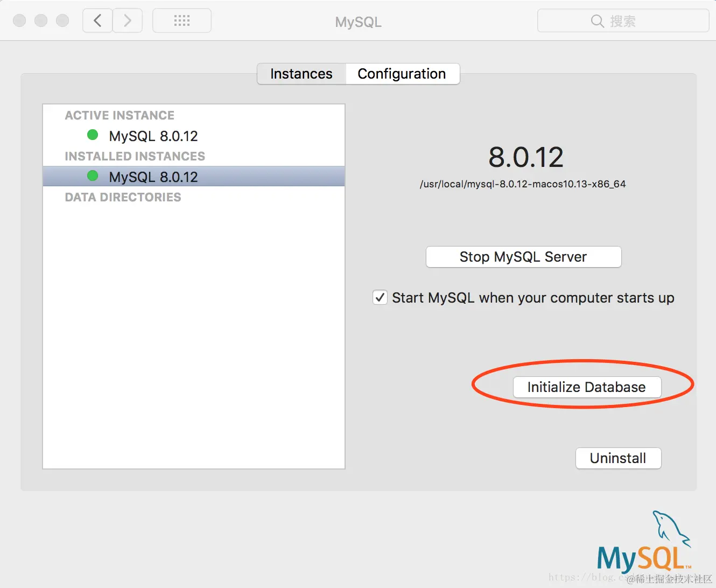716x588 pixels.
Task: Click the MySQL dolphin logo
Action: [645, 542]
